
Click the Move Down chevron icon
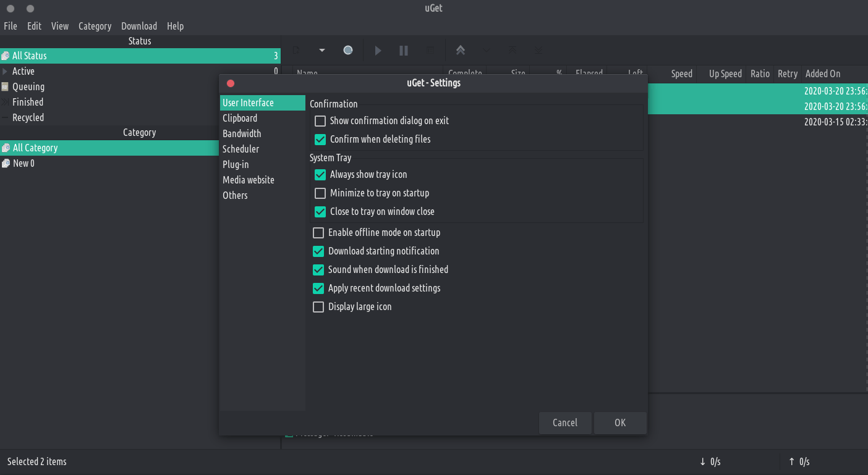(x=486, y=51)
